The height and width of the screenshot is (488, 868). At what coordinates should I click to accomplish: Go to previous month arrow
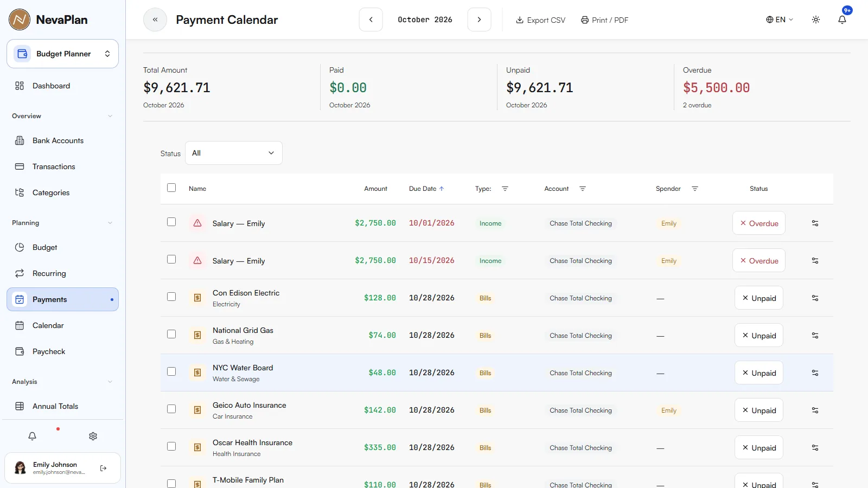371,20
